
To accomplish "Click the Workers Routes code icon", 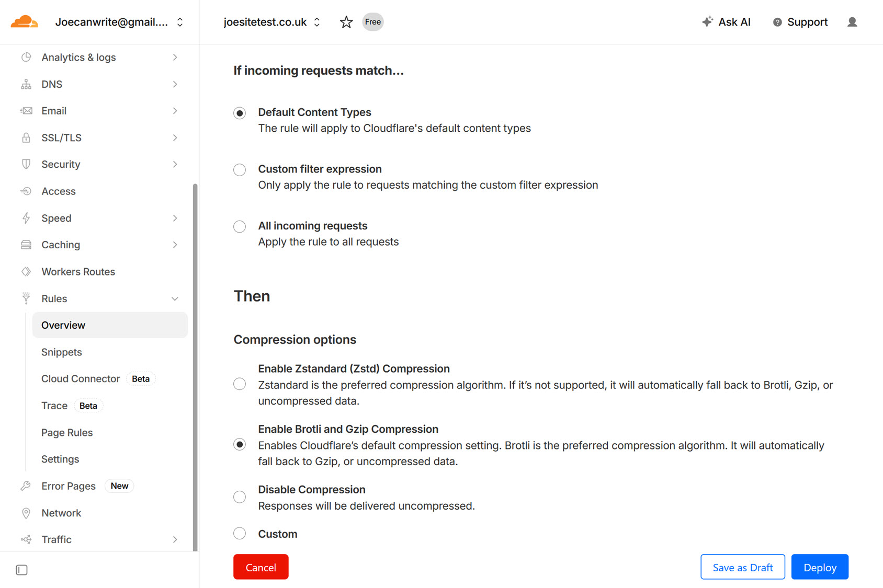I will click(26, 271).
